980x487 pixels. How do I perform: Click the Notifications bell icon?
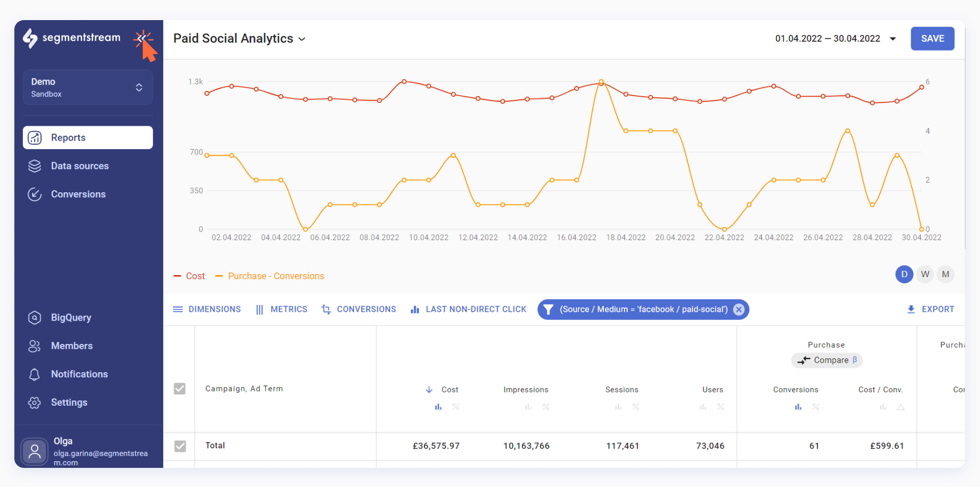click(x=34, y=374)
